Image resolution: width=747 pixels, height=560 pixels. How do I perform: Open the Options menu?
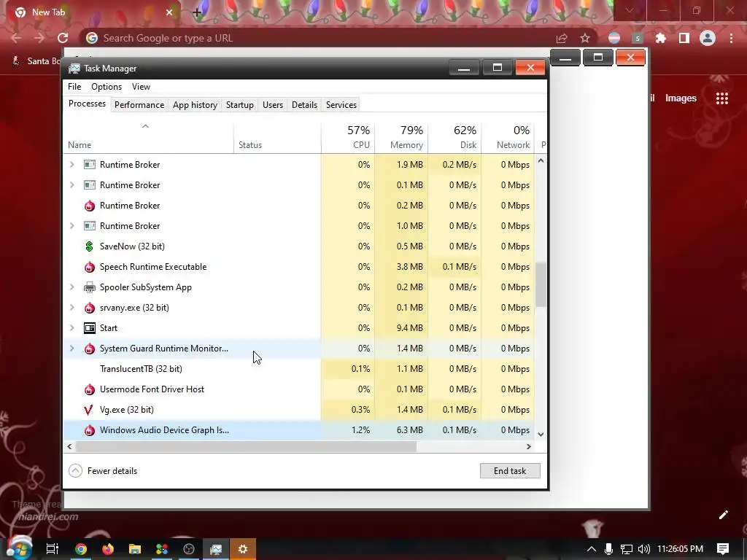point(107,87)
